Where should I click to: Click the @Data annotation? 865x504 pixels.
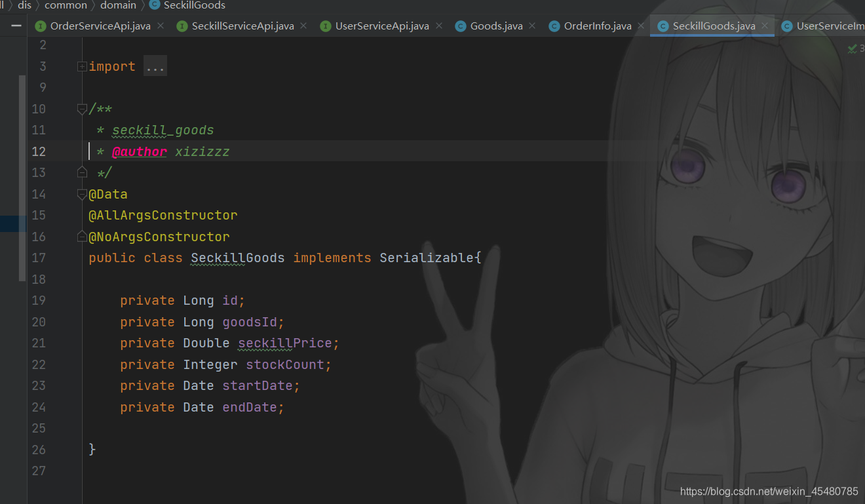coord(108,194)
